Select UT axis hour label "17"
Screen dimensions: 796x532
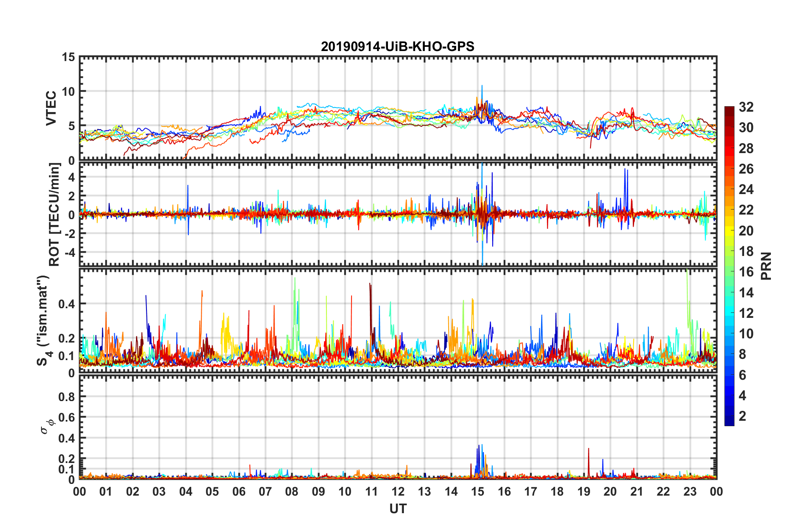[531, 491]
